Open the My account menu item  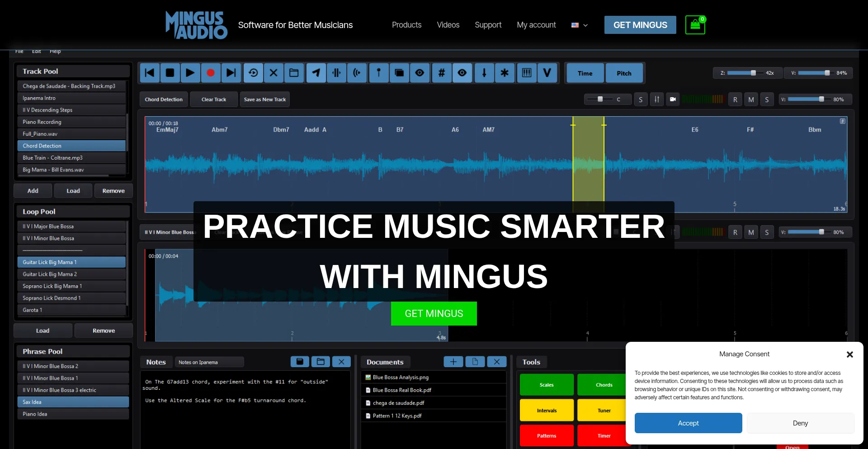(536, 25)
